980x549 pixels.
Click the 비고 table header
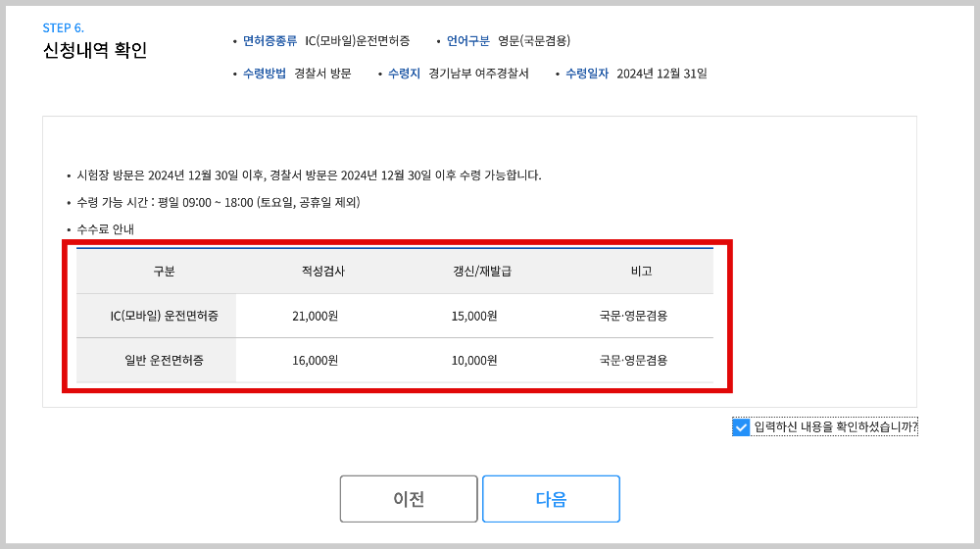tap(641, 271)
